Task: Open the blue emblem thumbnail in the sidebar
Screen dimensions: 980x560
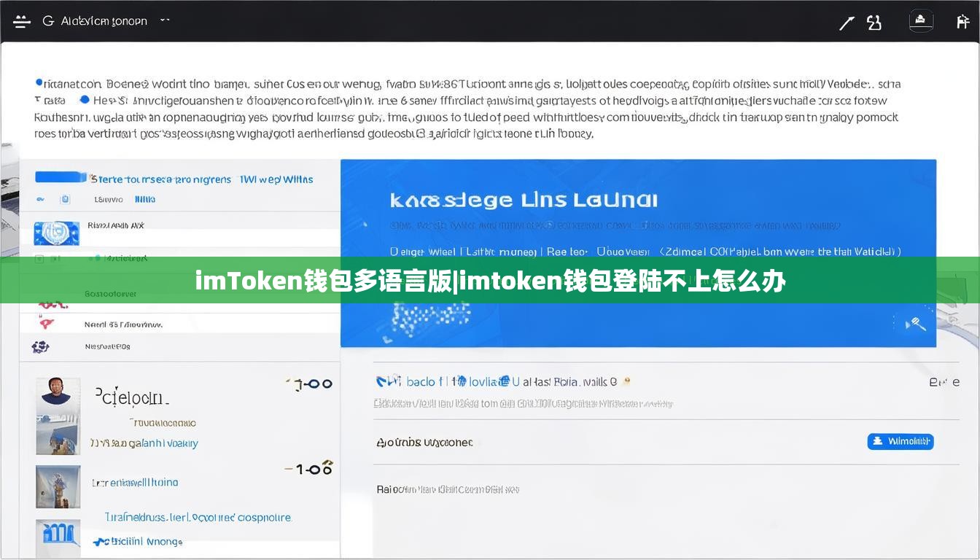Action: click(x=56, y=233)
